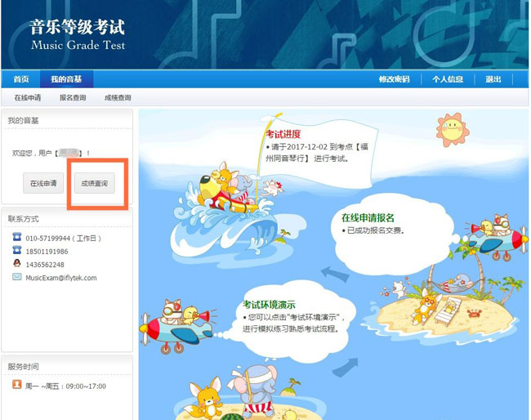The image size is (531, 420).
Task: Click the email MusicExam@iflytek.com
Action: click(x=61, y=278)
